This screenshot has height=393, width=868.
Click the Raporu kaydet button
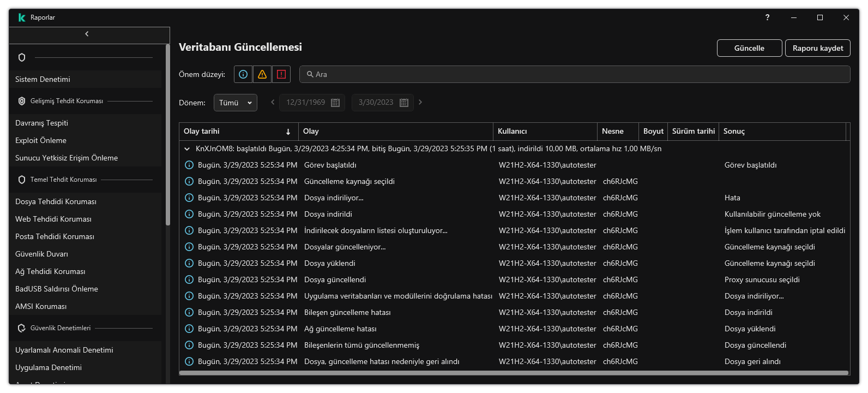[817, 48]
